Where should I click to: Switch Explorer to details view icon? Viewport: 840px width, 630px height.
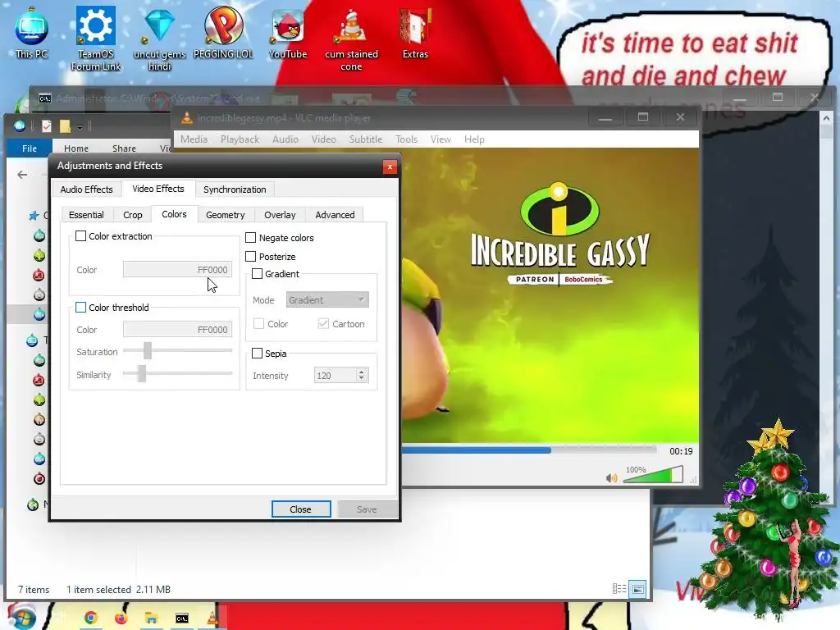(x=619, y=589)
